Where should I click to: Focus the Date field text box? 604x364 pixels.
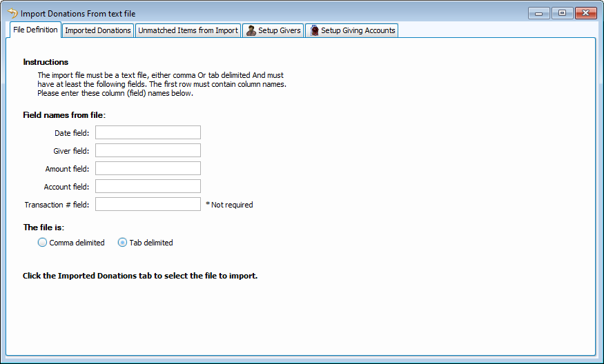point(148,132)
